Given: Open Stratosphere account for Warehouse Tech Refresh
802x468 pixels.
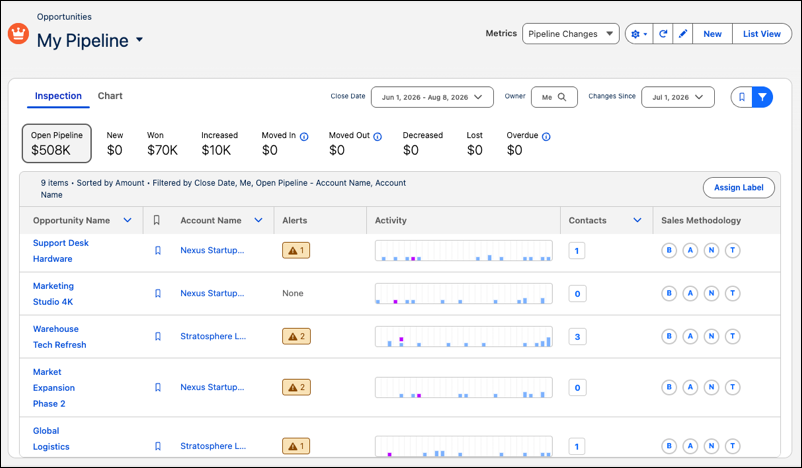Looking at the screenshot, I should [x=213, y=336].
